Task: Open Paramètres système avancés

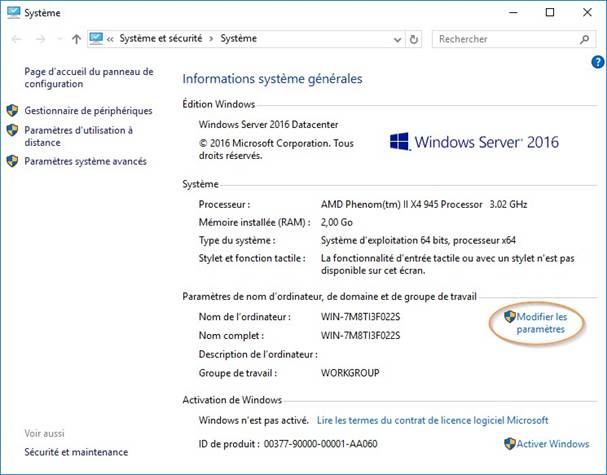Action: point(86,161)
